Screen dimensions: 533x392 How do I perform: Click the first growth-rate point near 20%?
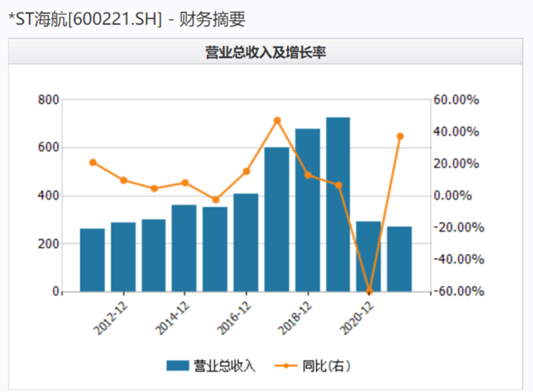click(x=93, y=163)
